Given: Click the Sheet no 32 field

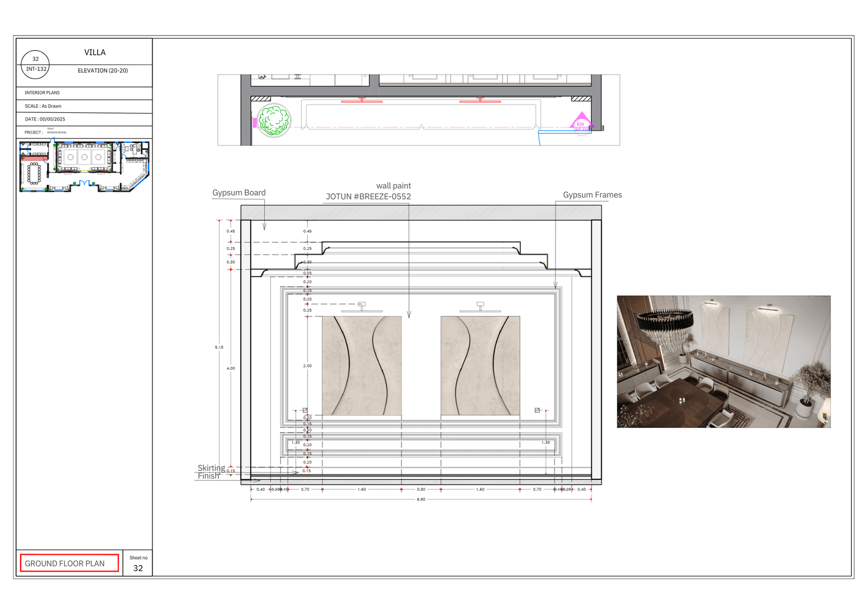Looking at the screenshot, I should tap(138, 565).
